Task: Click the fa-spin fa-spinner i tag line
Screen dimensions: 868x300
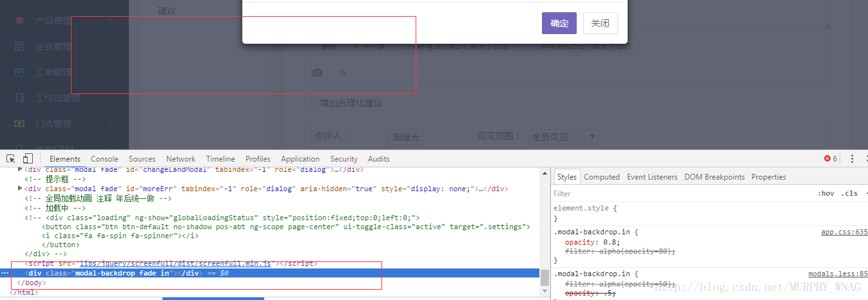Action: click(x=120, y=236)
